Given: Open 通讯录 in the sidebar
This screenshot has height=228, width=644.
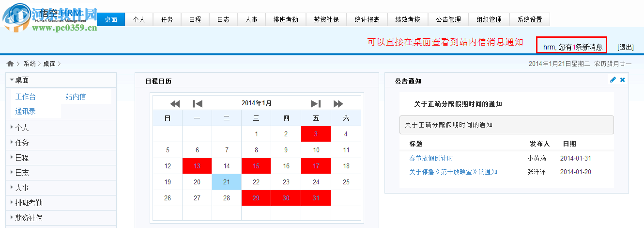Looking at the screenshot, I should (25, 111).
